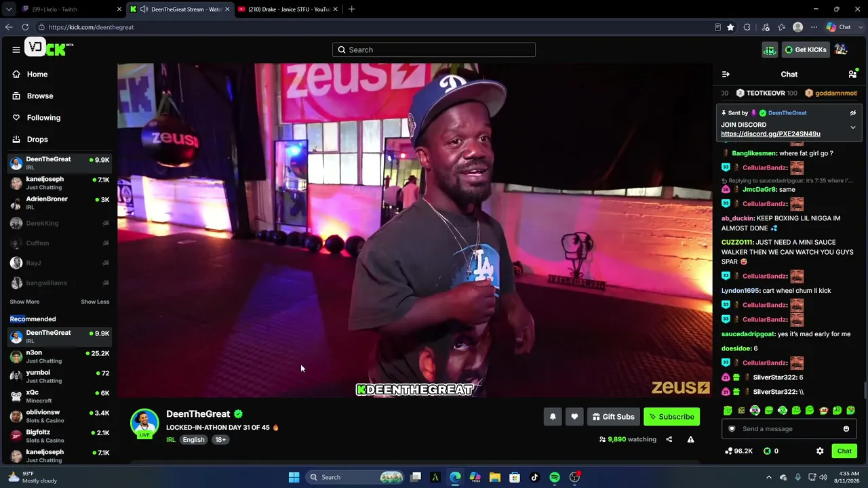Open the user profile avatar menu
The width and height of the screenshot is (868, 488).
coord(841,49)
